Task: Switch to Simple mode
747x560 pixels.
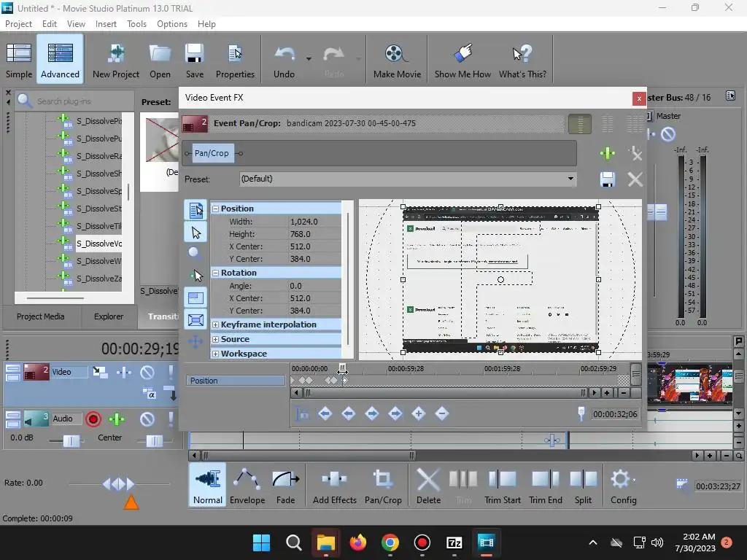Action: (x=18, y=61)
